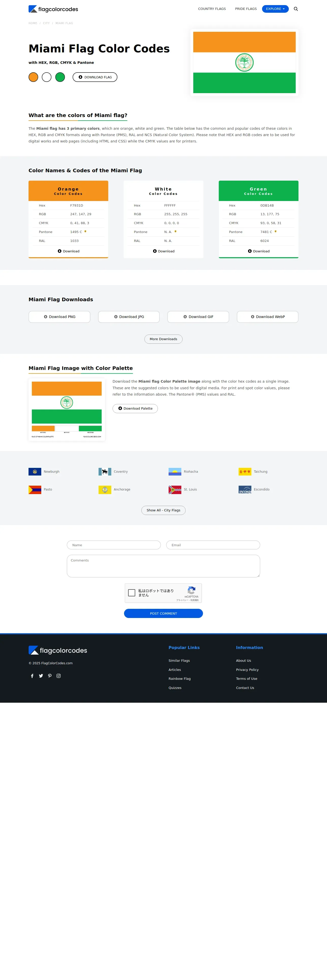
Task: Select the white color circle swatch
Action: point(46,77)
